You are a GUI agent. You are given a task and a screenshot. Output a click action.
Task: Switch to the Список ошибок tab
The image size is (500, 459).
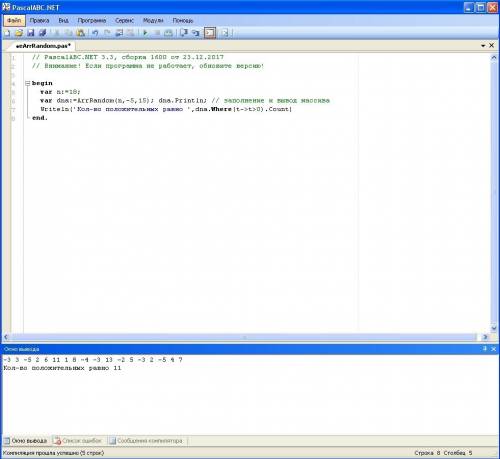click(x=78, y=441)
